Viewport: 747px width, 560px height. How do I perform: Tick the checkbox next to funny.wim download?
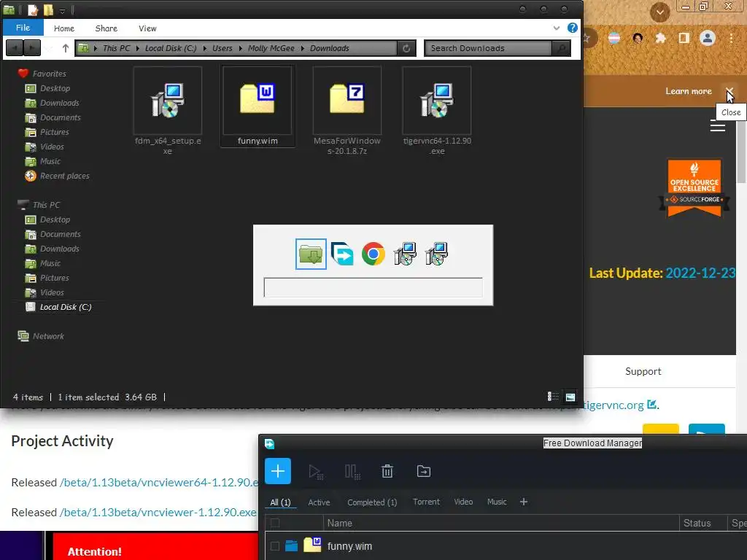[275, 545]
